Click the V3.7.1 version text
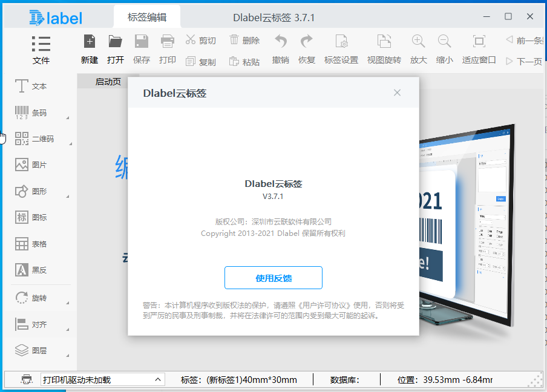 pos(273,197)
